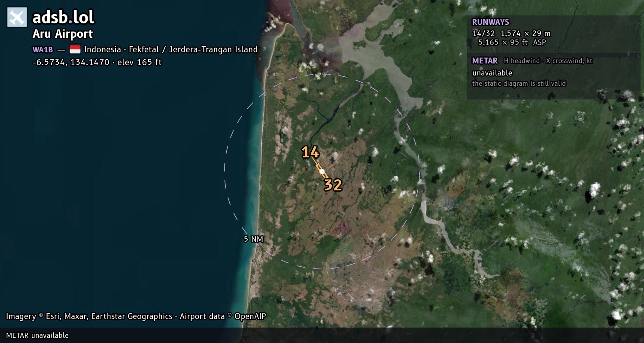
Task: Select the runway 14 marker label
Action: [x=310, y=152]
